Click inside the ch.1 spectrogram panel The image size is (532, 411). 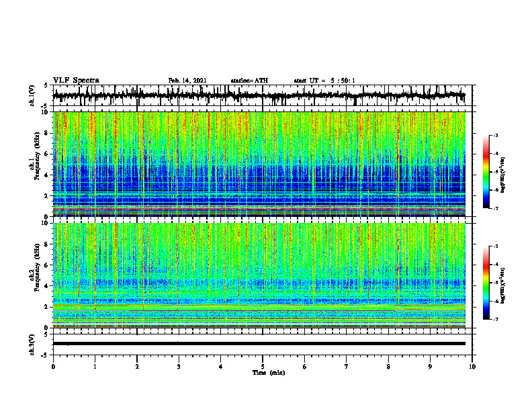pos(259,164)
